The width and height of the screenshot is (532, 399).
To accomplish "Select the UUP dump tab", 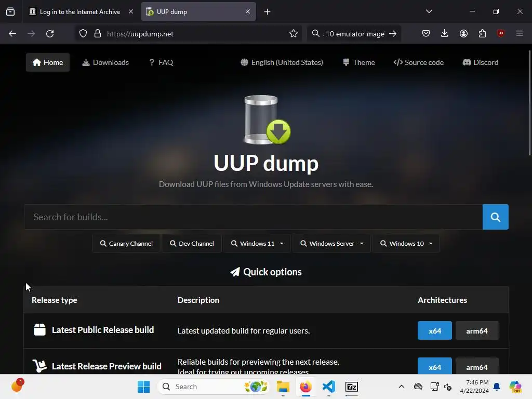I will [198, 11].
